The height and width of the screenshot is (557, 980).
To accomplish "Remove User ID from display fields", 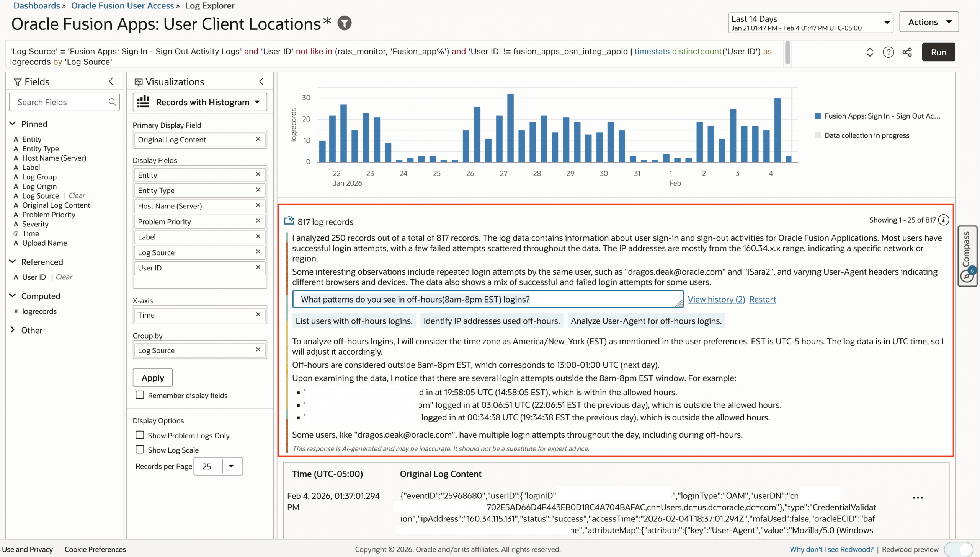I will click(258, 267).
